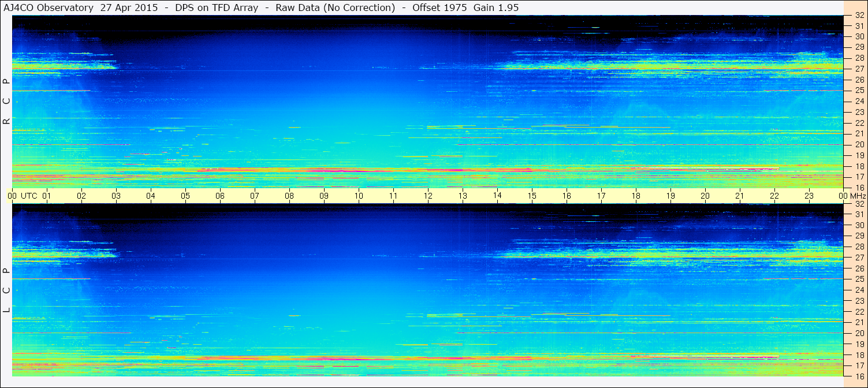Click the 07 hour marker on UTC axis
Image resolution: width=868 pixels, height=388 pixels.
(255, 196)
